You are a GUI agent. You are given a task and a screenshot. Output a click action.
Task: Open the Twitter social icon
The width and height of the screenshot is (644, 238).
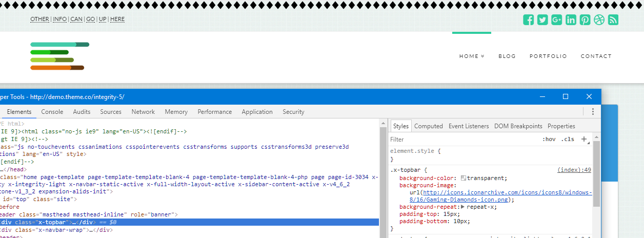pyautogui.click(x=542, y=20)
